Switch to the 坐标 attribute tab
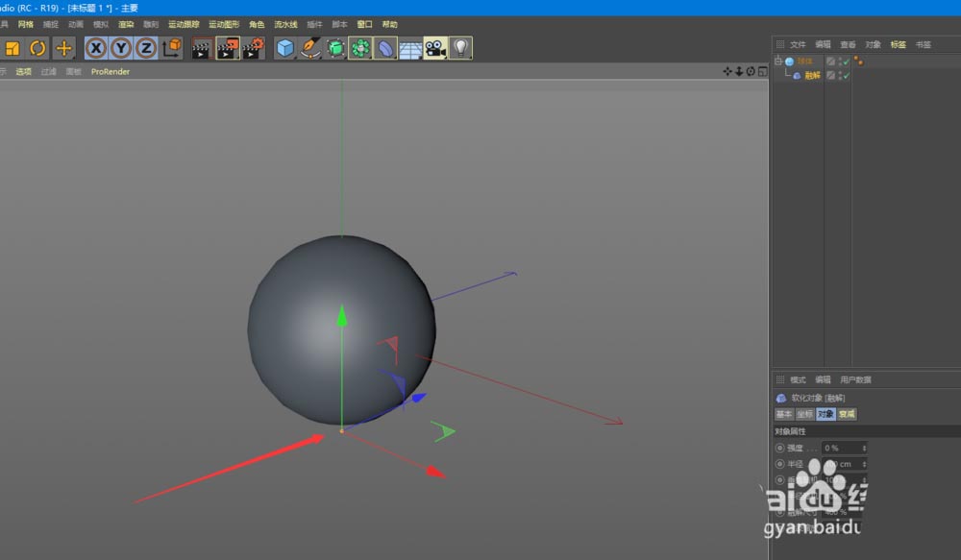The image size is (961, 560). [804, 414]
